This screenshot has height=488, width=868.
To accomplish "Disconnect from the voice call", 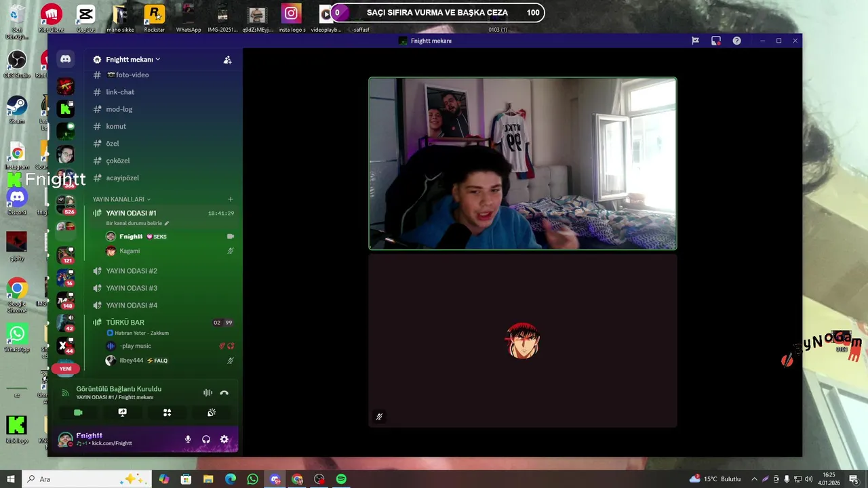I will 224,392.
